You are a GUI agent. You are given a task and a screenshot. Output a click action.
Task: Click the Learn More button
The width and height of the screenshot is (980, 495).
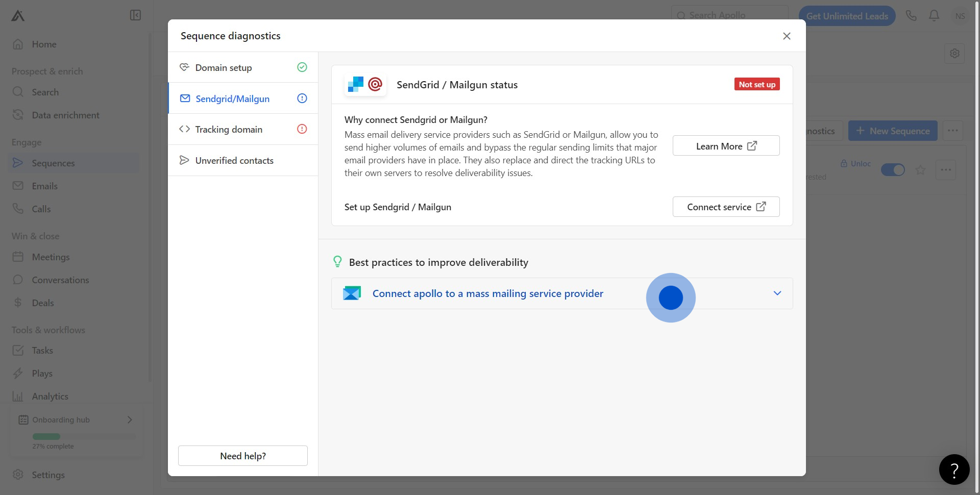[x=726, y=146]
